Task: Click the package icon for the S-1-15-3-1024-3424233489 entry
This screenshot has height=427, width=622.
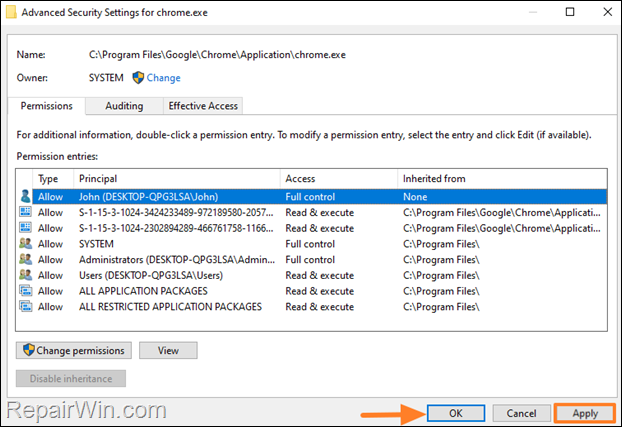Action: click(x=25, y=212)
